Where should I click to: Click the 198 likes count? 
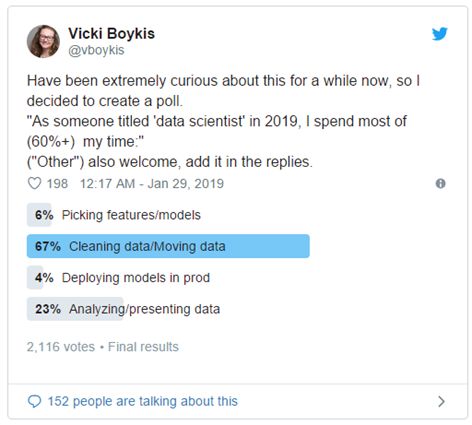[x=57, y=184]
